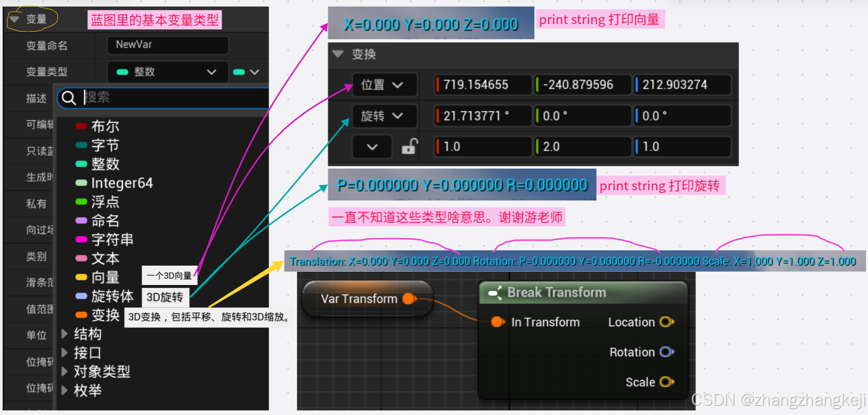Choose Integer64 from the type list
This screenshot has height=415, width=868.
pos(122,183)
